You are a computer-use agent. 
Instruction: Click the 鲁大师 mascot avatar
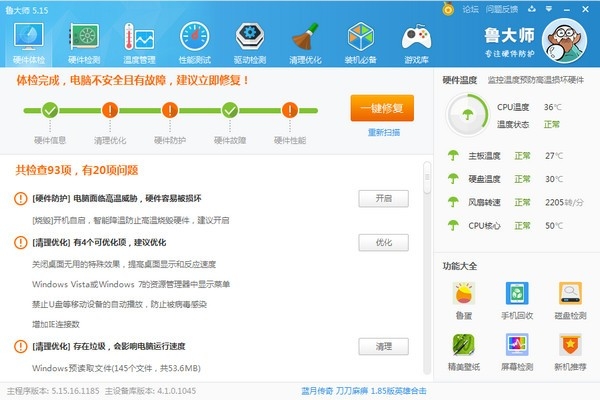point(564,41)
